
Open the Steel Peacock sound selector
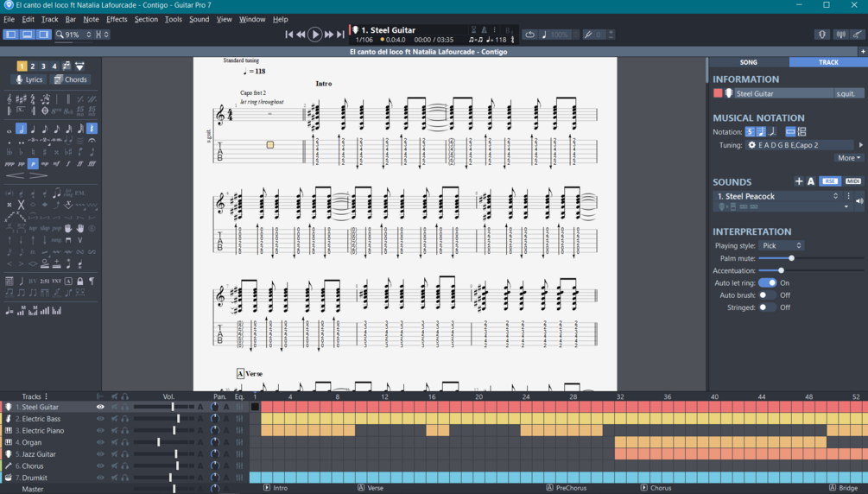pyautogui.click(x=777, y=196)
